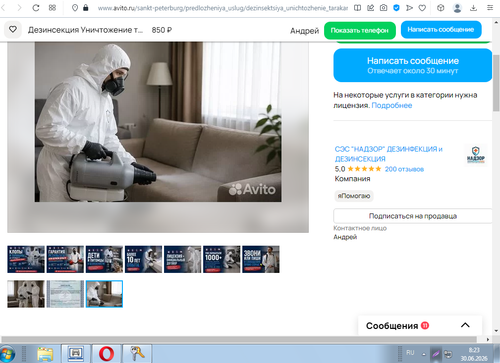Show hidden tray icons arrow
Image resolution: width=500 pixels, height=363 pixels.
(x=424, y=354)
